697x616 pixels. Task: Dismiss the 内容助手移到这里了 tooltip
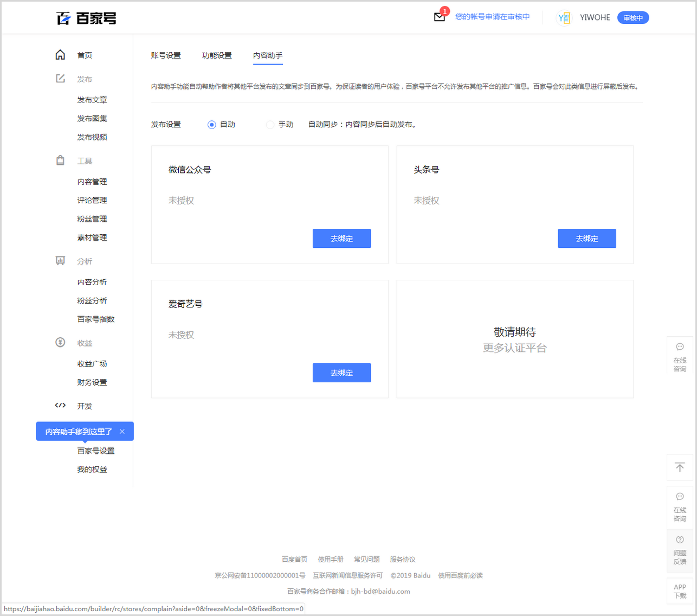point(122,431)
